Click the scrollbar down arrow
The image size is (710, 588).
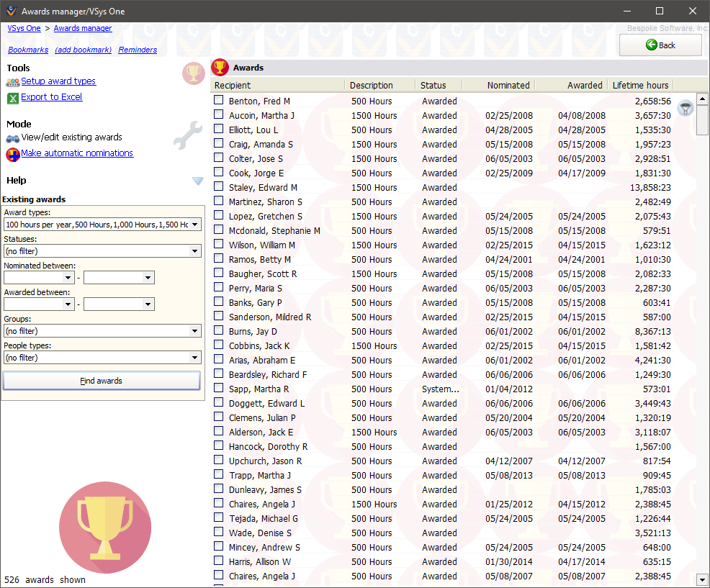(x=701, y=579)
